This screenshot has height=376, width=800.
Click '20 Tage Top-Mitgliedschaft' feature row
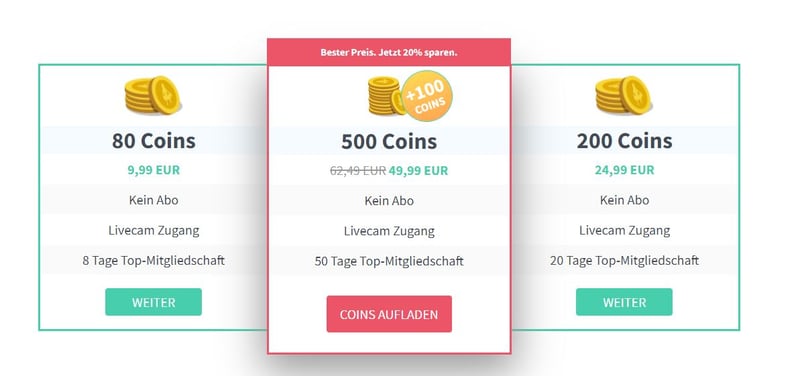pyautogui.click(x=624, y=260)
